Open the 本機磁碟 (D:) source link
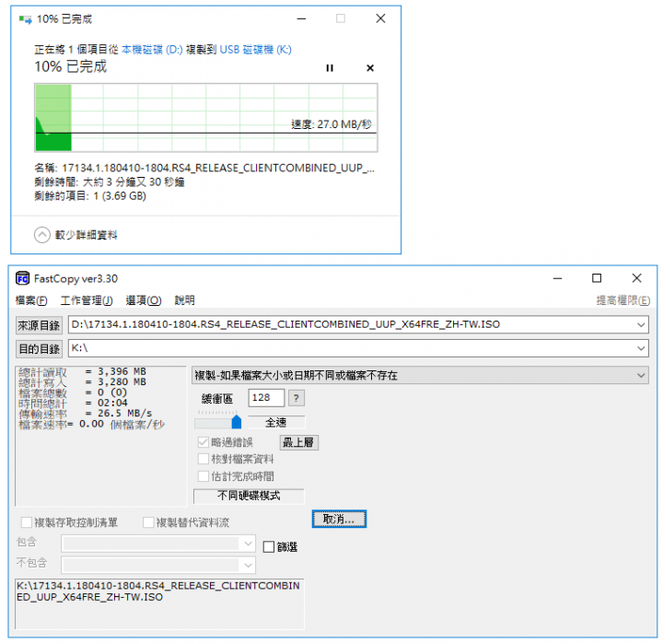The height and width of the screenshot is (644, 663). (x=152, y=50)
